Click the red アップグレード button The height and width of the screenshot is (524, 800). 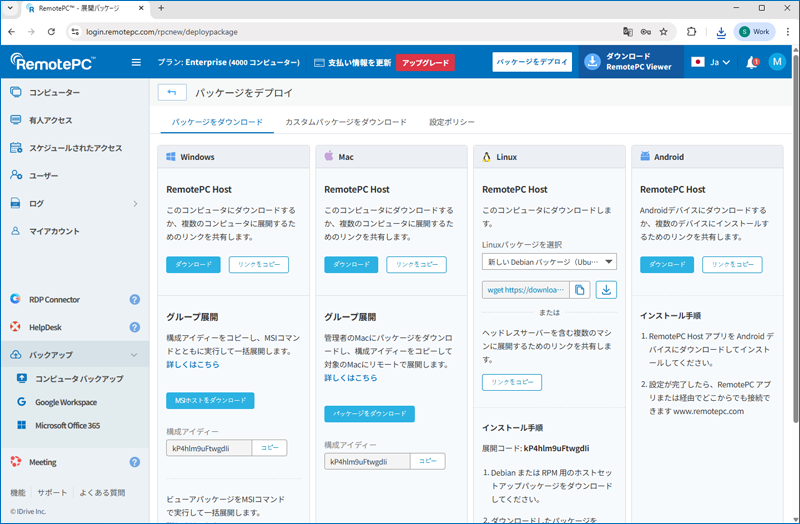425,62
